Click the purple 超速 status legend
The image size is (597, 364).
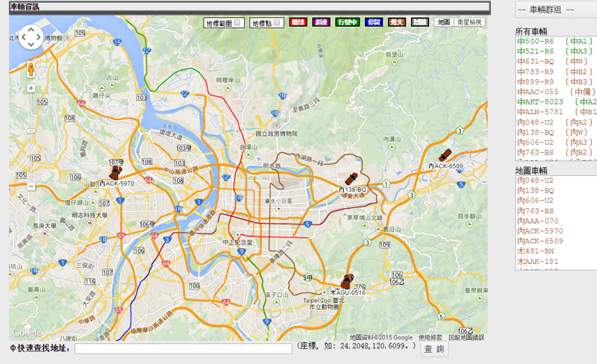click(x=321, y=22)
